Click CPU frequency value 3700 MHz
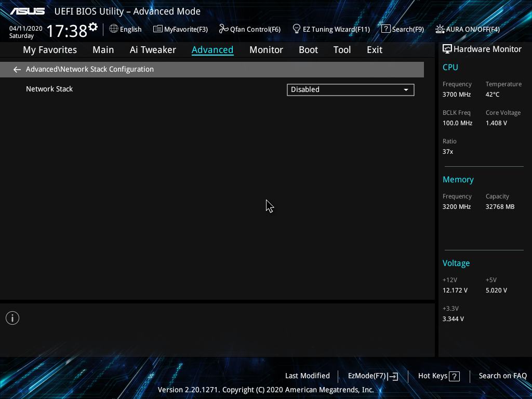Screen dimensions: 532x399 (456, 95)
